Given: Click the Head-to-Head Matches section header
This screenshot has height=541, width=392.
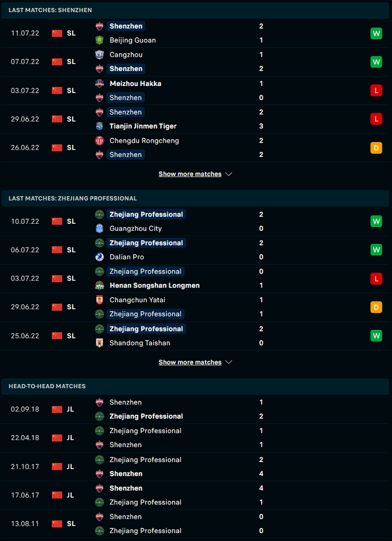Looking at the screenshot, I should pos(47,386).
